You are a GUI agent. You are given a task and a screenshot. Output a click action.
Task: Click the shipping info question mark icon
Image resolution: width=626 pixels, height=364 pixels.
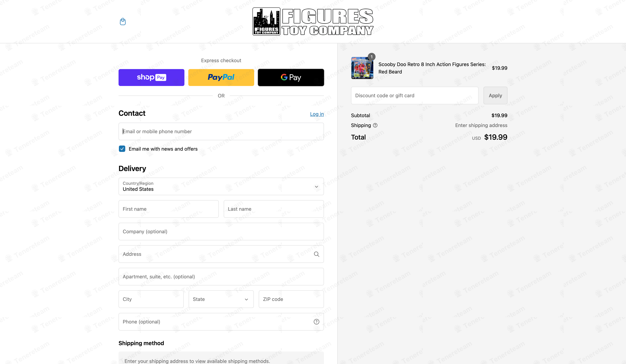375,125
